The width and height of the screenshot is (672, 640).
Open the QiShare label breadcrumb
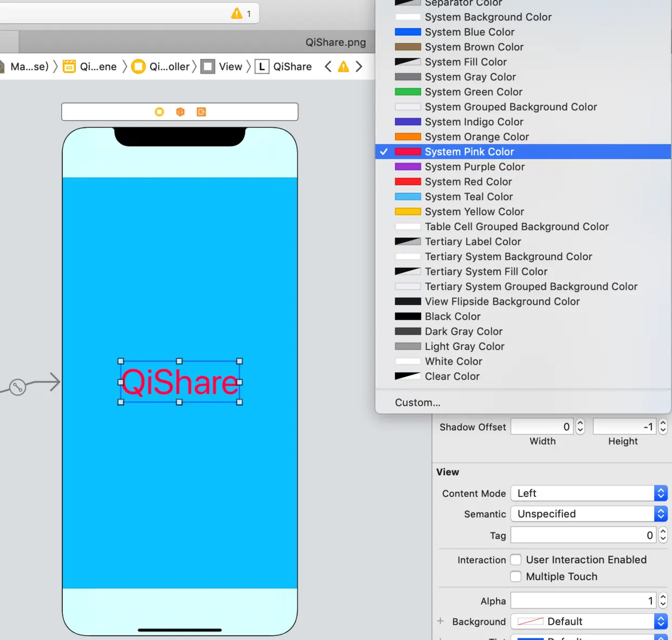(x=283, y=67)
